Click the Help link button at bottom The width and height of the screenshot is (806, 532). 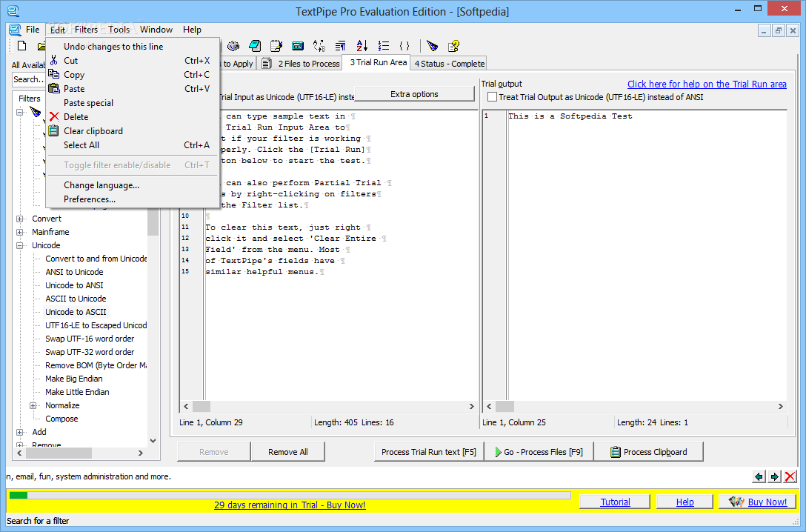(x=685, y=502)
